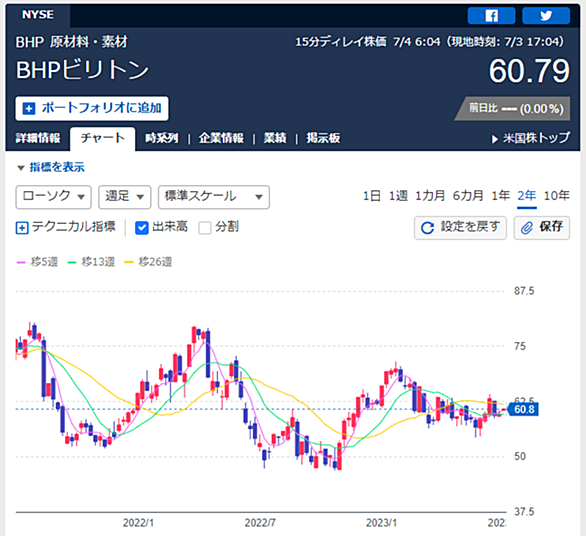586x536 pixels.
Task: Share on Facebook icon button
Action: [491, 16]
